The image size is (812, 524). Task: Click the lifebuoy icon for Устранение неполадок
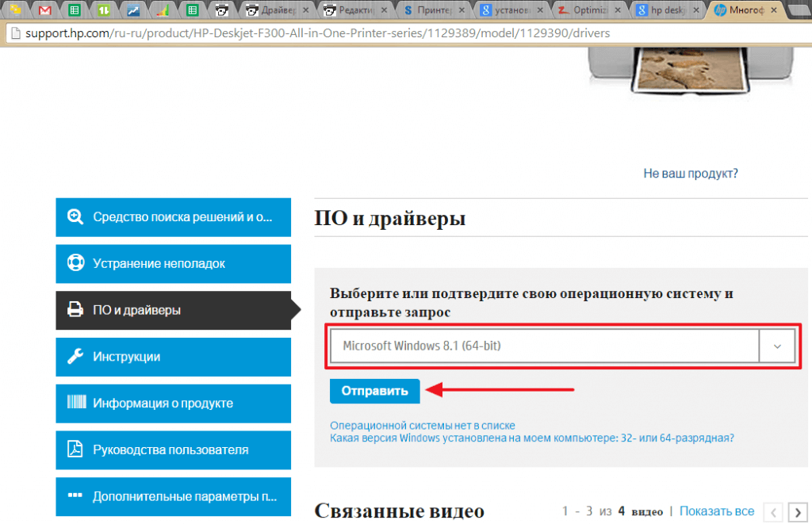point(75,263)
